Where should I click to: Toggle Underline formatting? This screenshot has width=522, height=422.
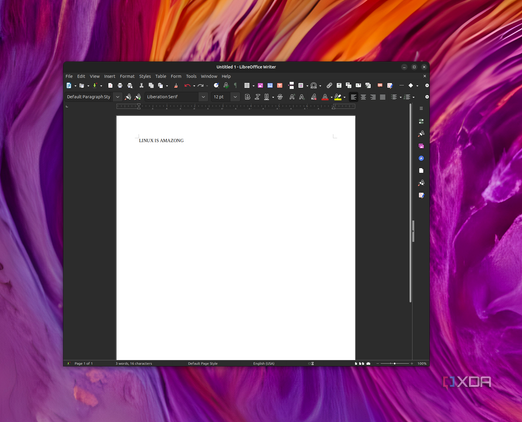[x=267, y=97]
